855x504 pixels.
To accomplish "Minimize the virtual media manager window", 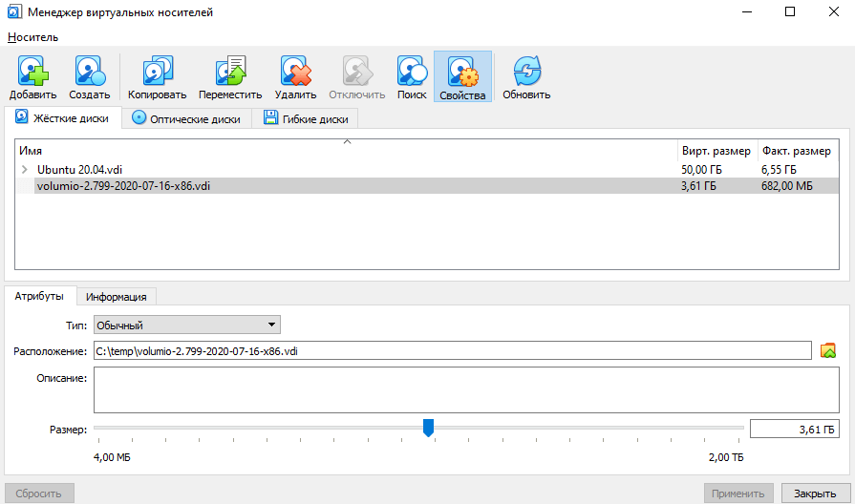I will pos(747,11).
